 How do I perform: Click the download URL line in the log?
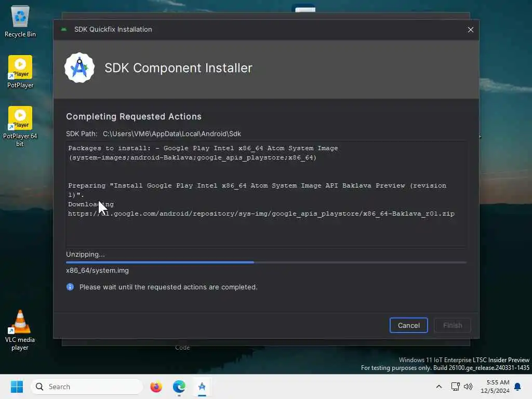click(261, 214)
